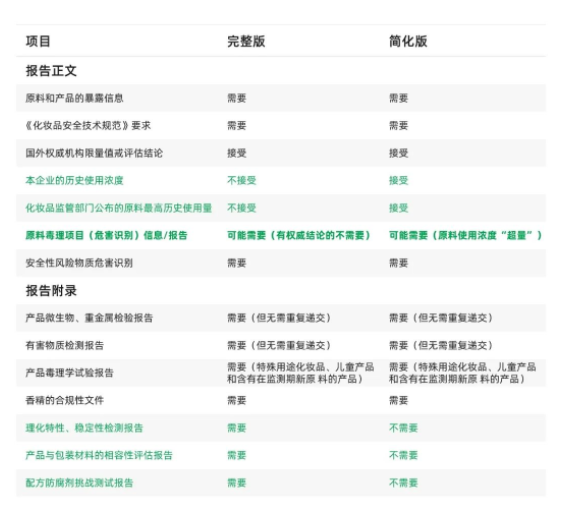Click 不接受 in the 本企业的历史使用浓度 row
Image resolution: width=576 pixels, height=510 pixels.
(241, 180)
